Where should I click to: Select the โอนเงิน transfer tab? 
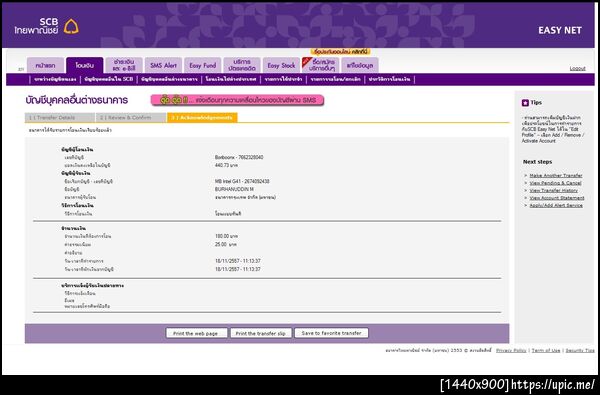coord(85,65)
